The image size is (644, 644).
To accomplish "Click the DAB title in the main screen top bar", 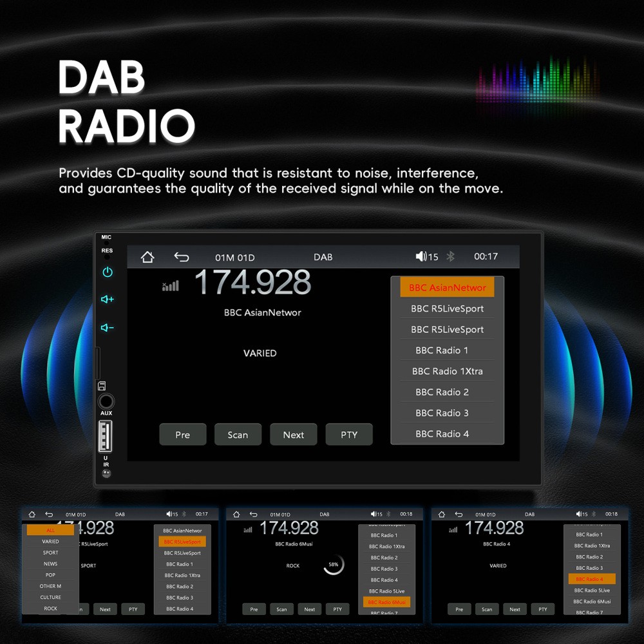I will (323, 257).
